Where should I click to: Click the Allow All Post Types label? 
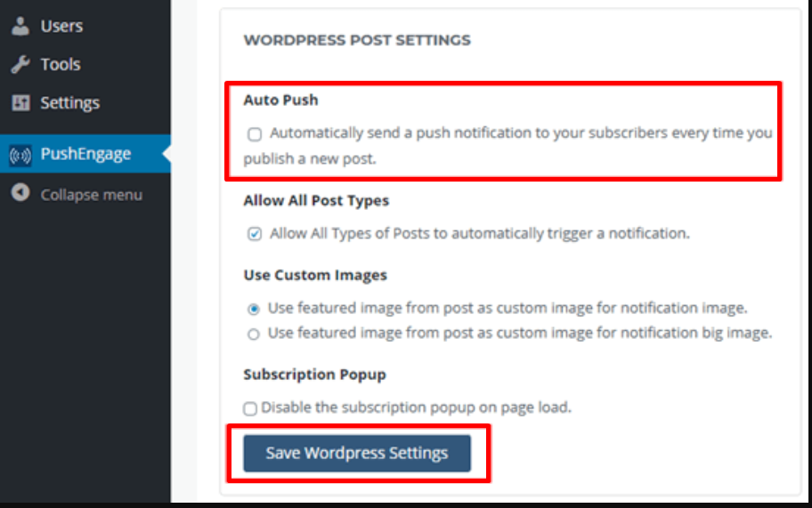(x=316, y=201)
